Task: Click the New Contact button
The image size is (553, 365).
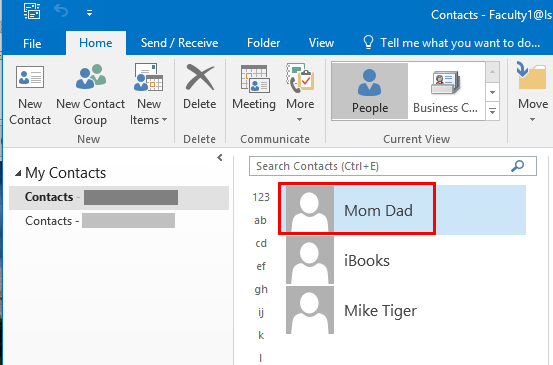Action: tap(30, 95)
